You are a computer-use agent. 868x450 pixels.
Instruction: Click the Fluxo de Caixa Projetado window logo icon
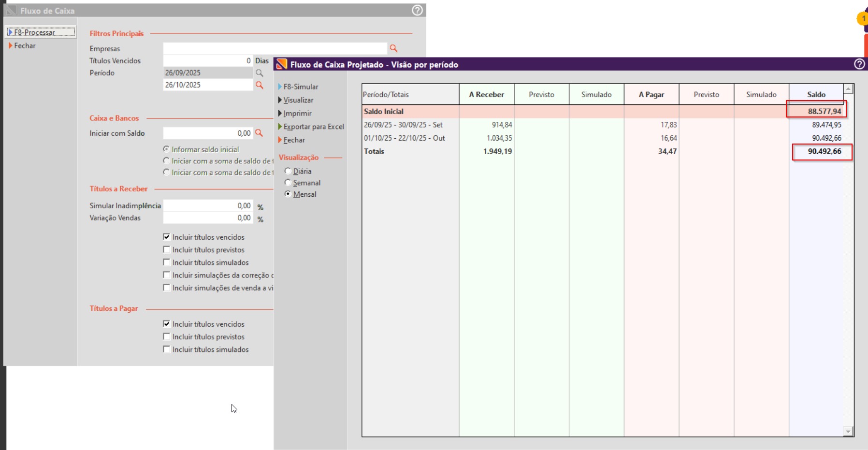[281, 64]
